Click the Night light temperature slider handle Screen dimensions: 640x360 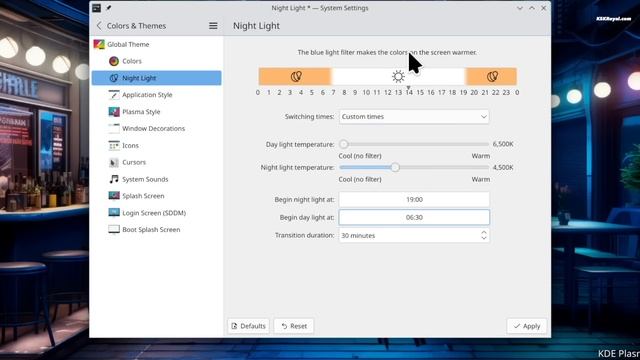coord(395,167)
